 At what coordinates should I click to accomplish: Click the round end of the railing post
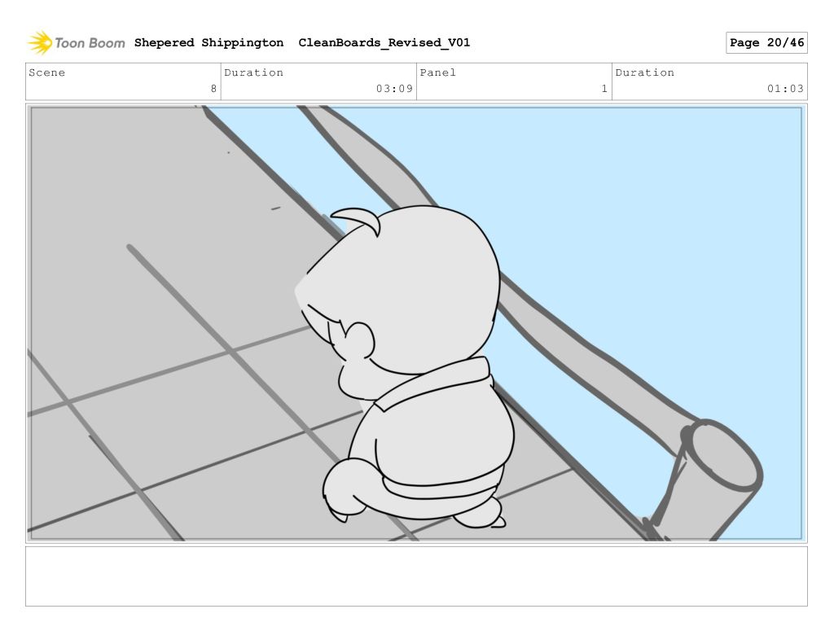pos(723,456)
